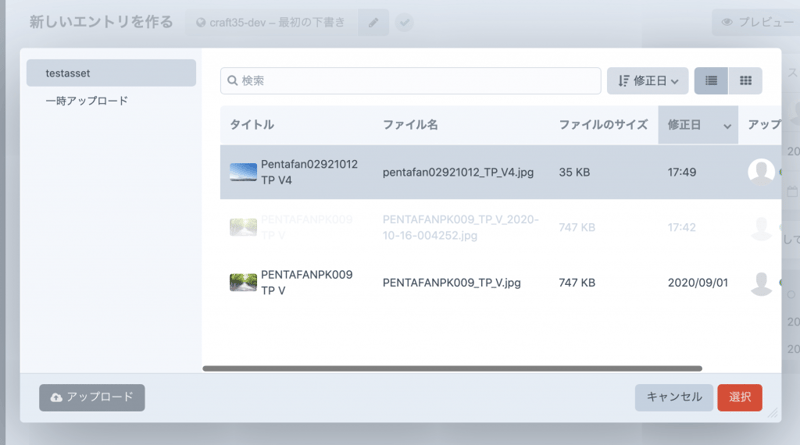Select title Pentafan02921012 TP V4
The width and height of the screenshot is (800, 445).
tap(309, 172)
